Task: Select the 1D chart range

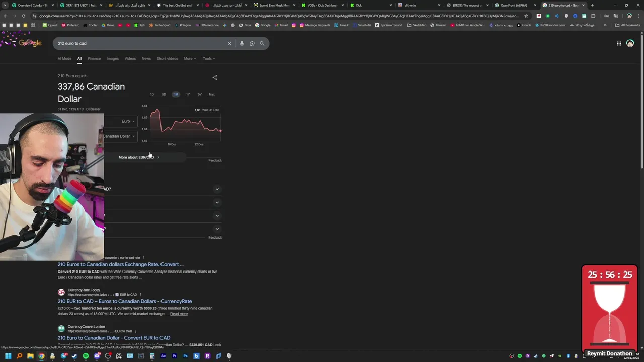Action: tap(152, 94)
